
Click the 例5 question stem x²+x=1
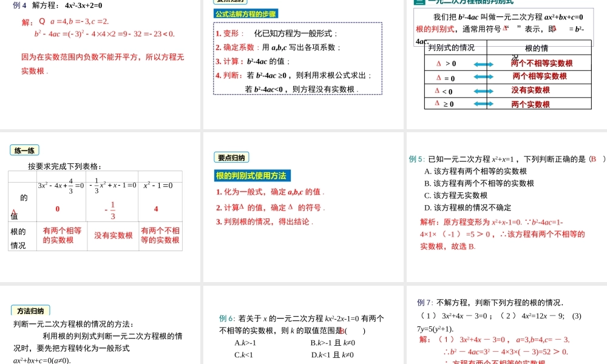tap(507, 159)
